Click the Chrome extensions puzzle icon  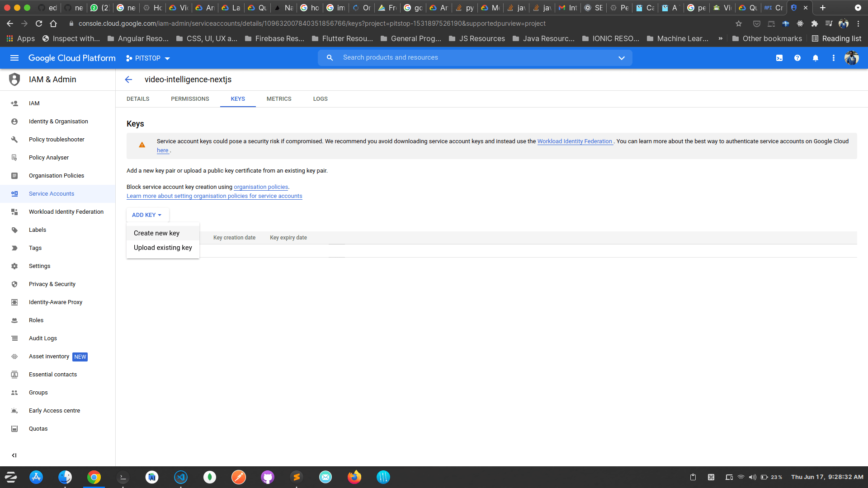pyautogui.click(x=815, y=23)
